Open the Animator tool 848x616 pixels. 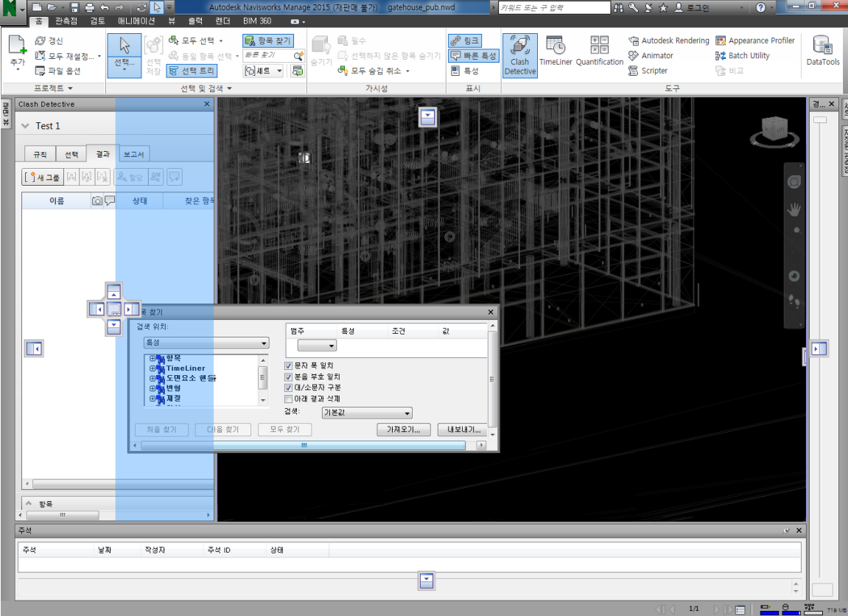pos(651,56)
